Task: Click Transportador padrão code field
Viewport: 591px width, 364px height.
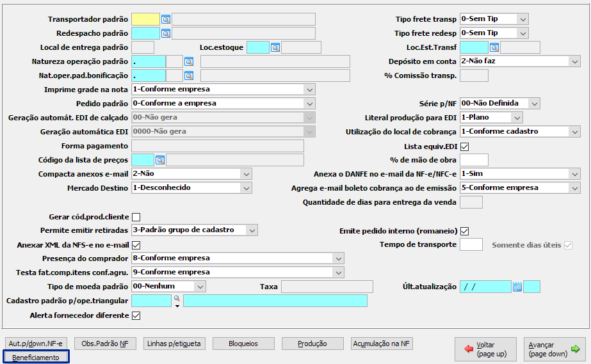Action: click(145, 19)
